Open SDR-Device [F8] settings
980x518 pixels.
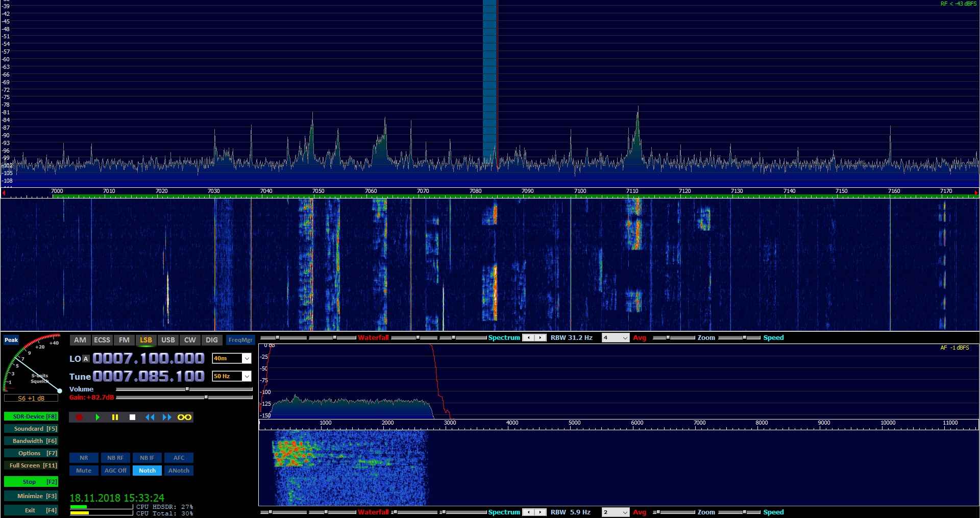(x=31, y=416)
